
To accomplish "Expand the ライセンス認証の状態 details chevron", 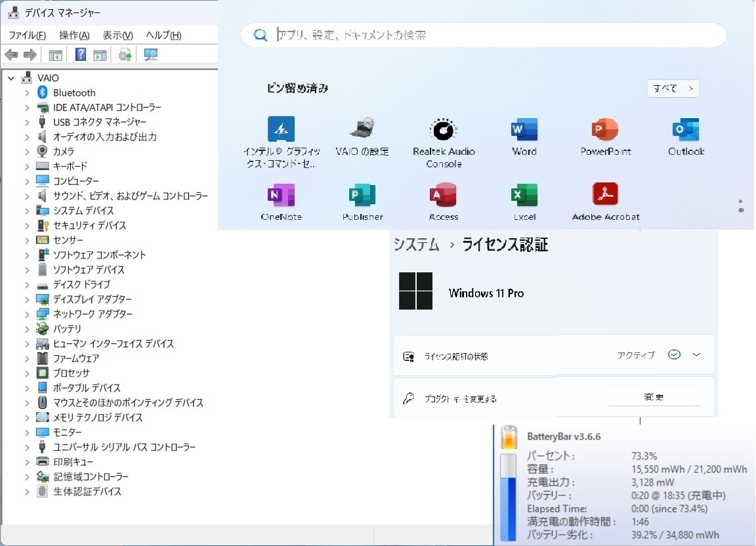I will pos(696,355).
